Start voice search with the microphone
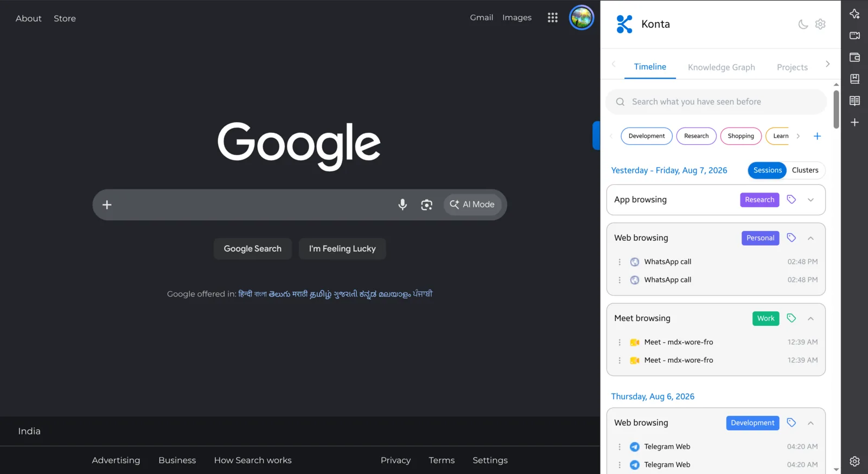 402,204
